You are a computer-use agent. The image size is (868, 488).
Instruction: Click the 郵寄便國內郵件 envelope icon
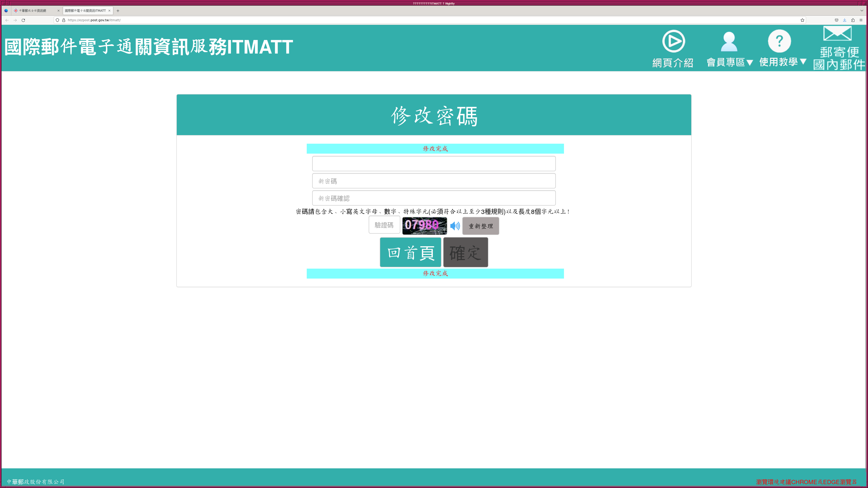(x=837, y=34)
